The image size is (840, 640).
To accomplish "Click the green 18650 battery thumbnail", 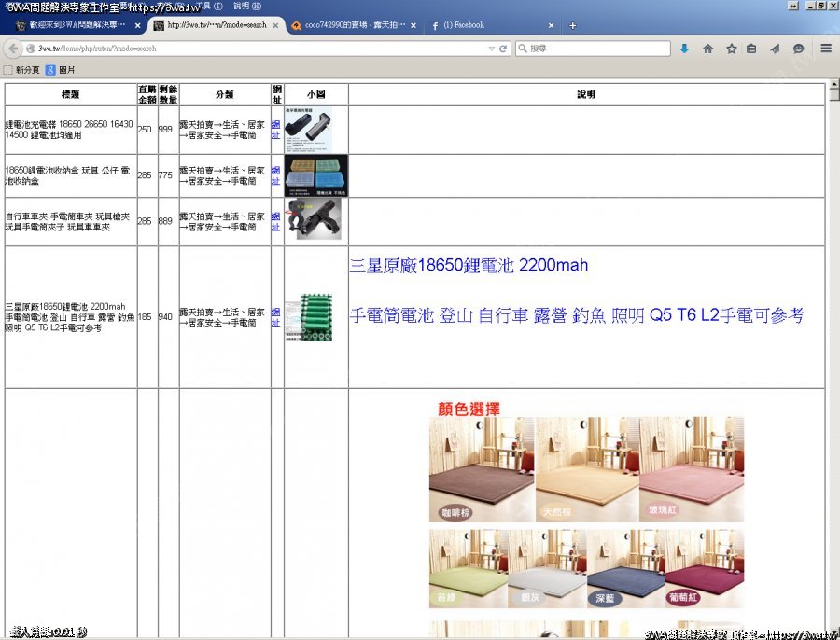I will 315,316.
